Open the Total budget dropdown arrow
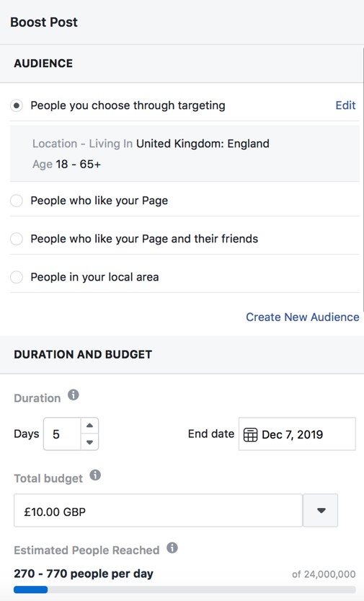 point(321,511)
